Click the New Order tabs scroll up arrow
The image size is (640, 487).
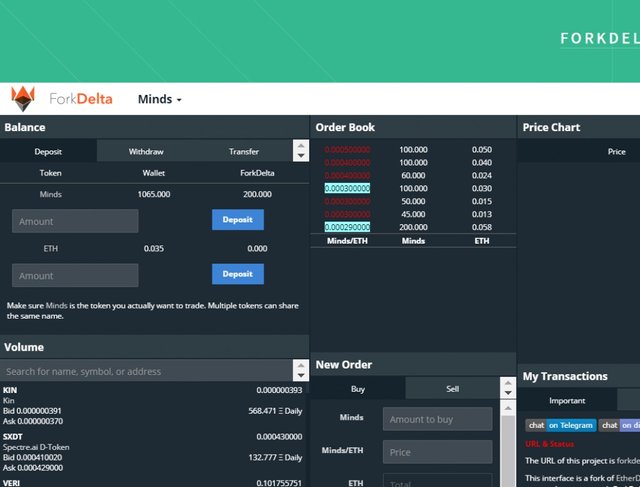pos(508,383)
